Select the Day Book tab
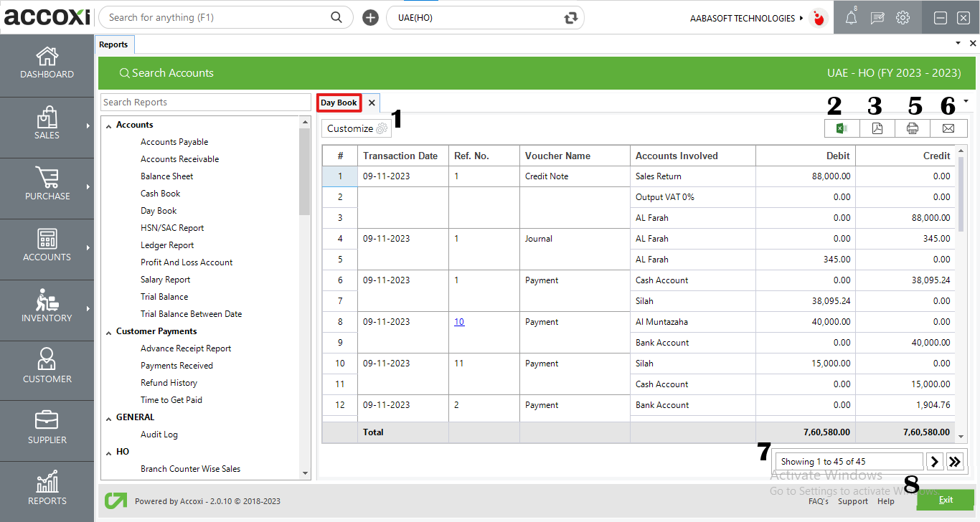980x522 pixels. pos(339,103)
